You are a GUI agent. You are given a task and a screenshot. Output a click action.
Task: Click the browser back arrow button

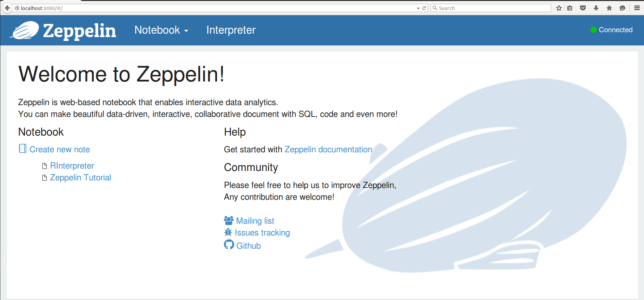click(x=7, y=8)
